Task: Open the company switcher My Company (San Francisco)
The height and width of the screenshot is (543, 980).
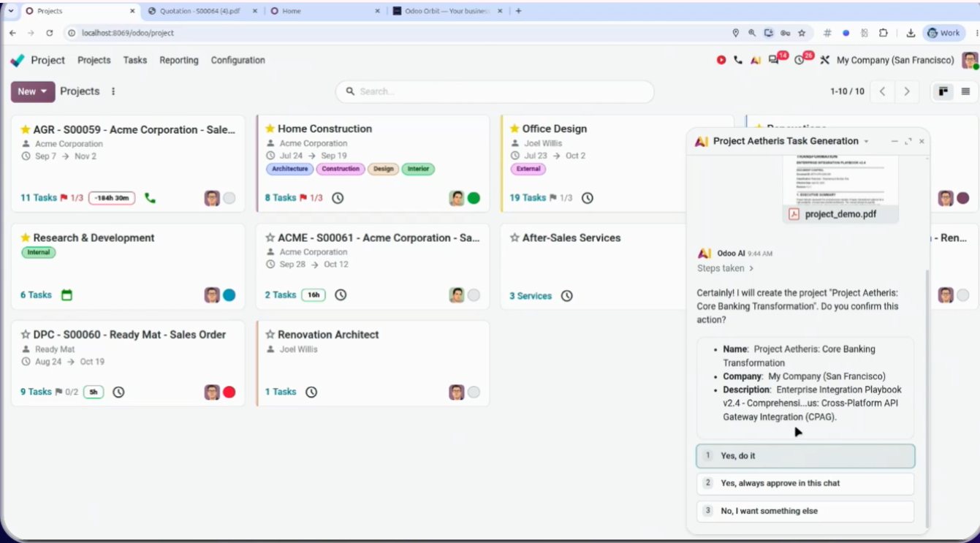Action: coord(895,61)
